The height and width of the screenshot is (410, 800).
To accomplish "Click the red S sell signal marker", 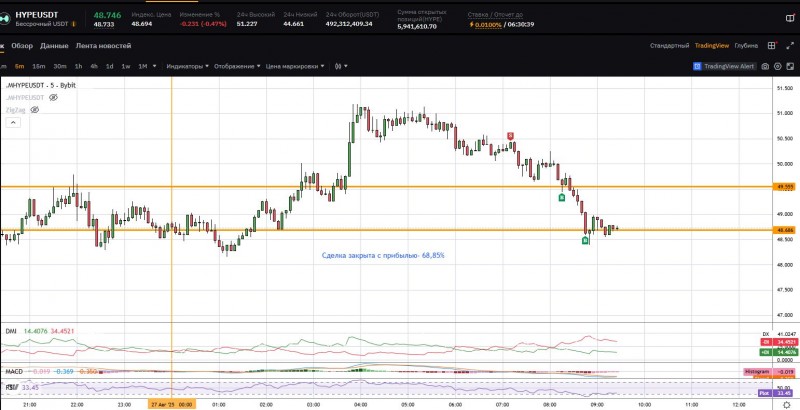I will pyautogui.click(x=510, y=136).
